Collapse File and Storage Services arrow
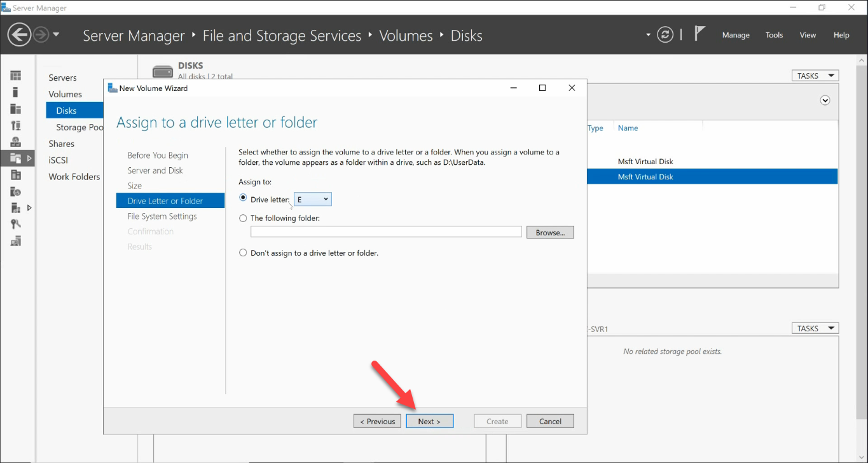The height and width of the screenshot is (463, 868). click(29, 158)
